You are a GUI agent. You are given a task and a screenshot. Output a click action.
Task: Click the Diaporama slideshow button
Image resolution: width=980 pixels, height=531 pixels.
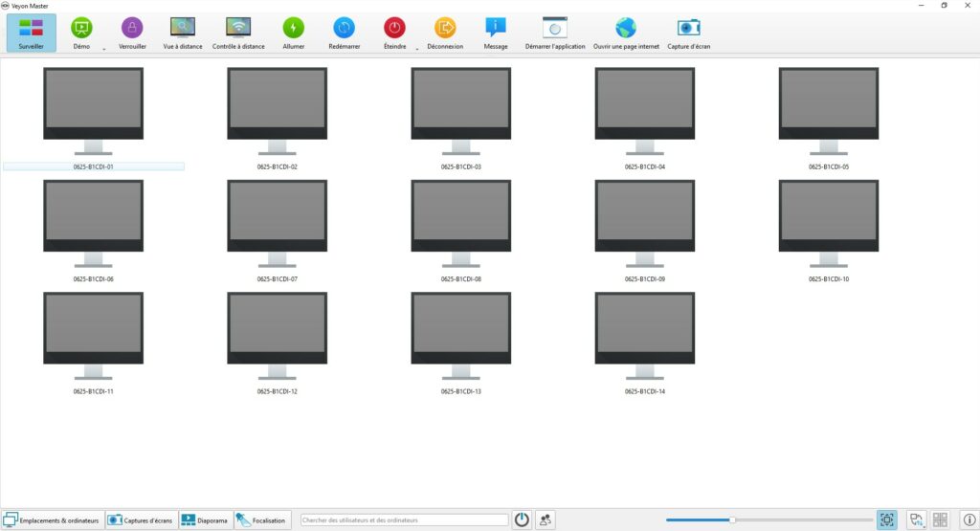[x=205, y=520]
